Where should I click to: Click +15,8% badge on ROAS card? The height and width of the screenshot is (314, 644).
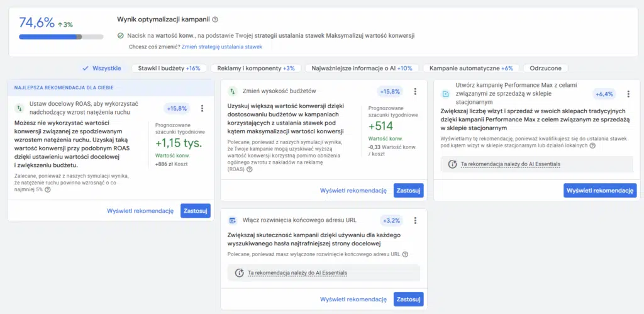(177, 108)
